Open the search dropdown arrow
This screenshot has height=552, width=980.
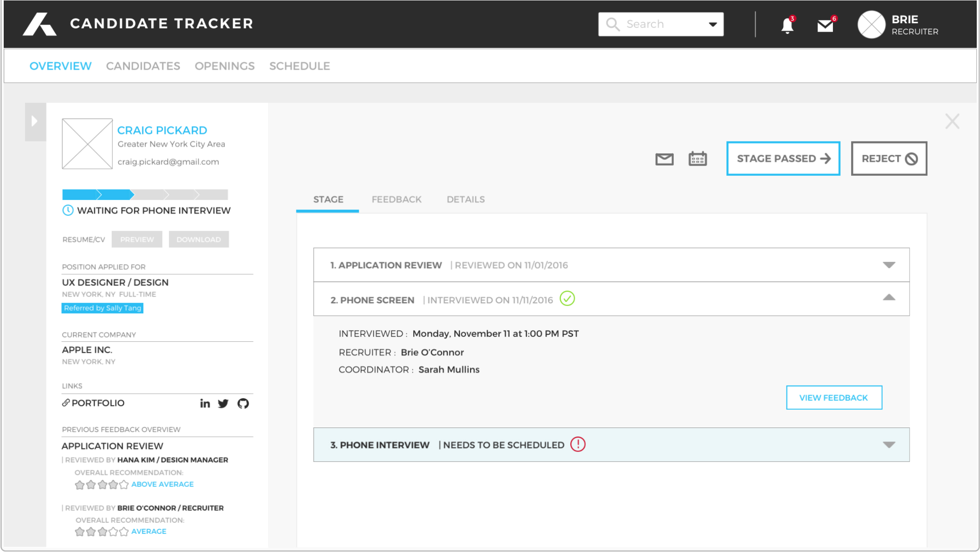click(712, 25)
